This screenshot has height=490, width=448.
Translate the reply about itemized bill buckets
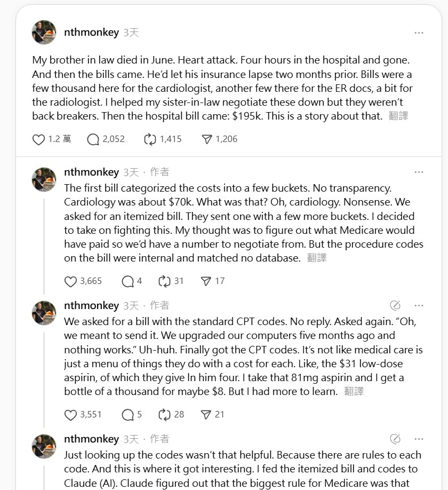point(317,258)
